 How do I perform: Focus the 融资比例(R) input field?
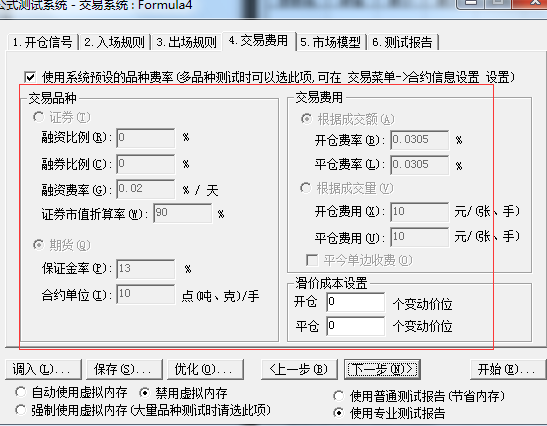(145, 138)
